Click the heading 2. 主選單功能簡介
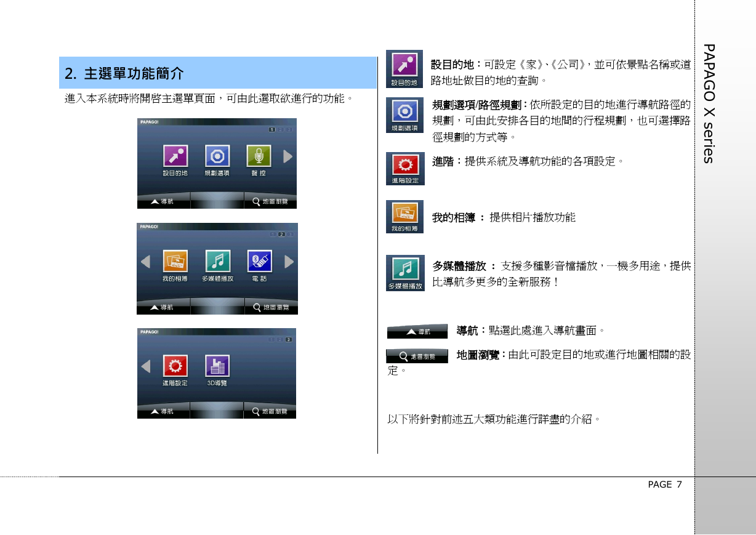This screenshot has width=756, height=535. pos(124,74)
